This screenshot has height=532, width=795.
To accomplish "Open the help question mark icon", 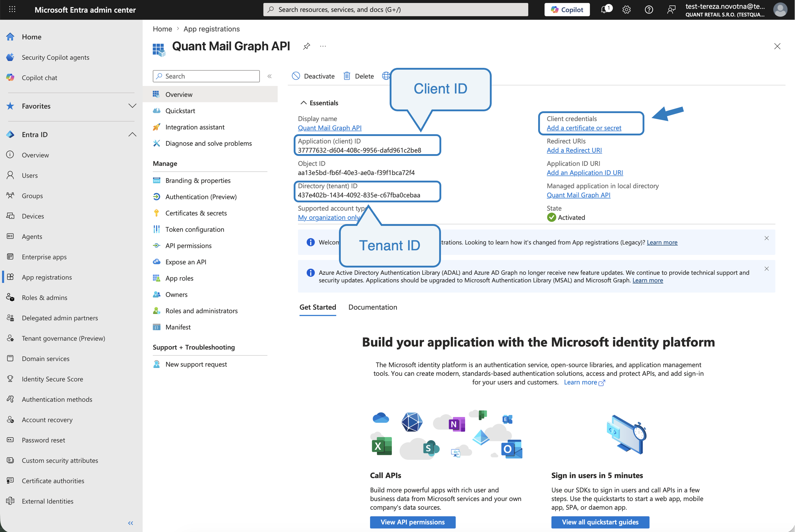I will click(x=649, y=10).
